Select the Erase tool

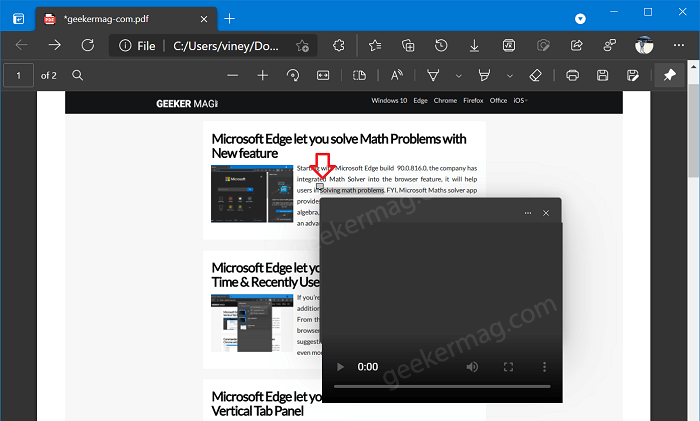coord(535,75)
